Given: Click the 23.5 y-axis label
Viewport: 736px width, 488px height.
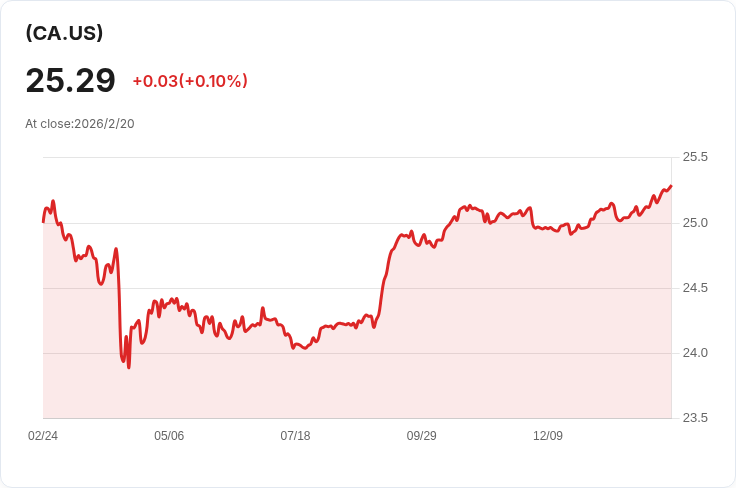Looking at the screenshot, I should pos(695,418).
